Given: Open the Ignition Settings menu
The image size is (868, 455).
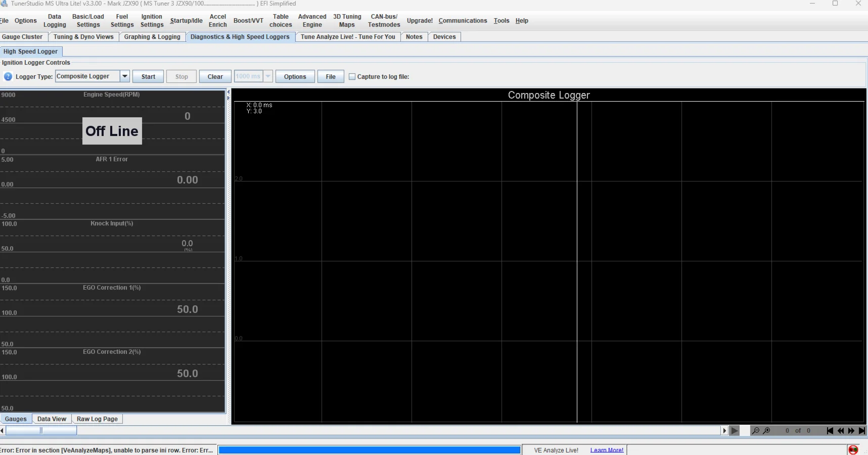Looking at the screenshot, I should [x=152, y=21].
